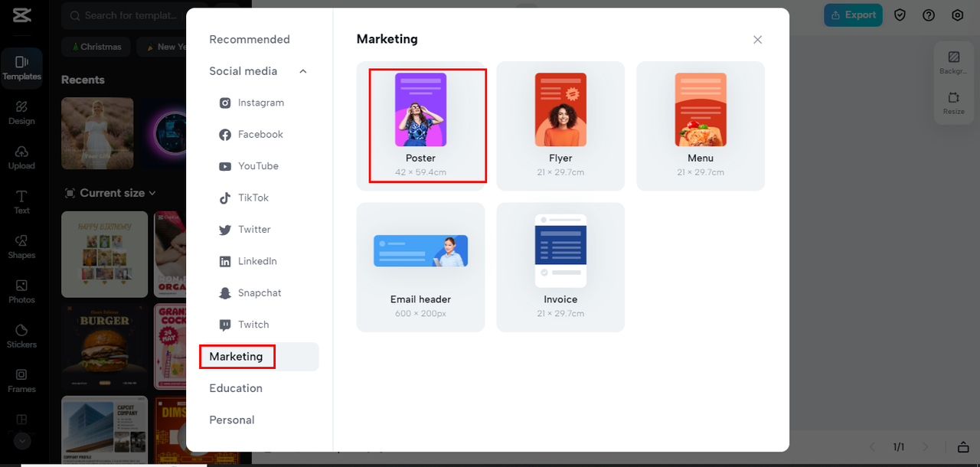Open the settings gear icon

[x=958, y=15]
